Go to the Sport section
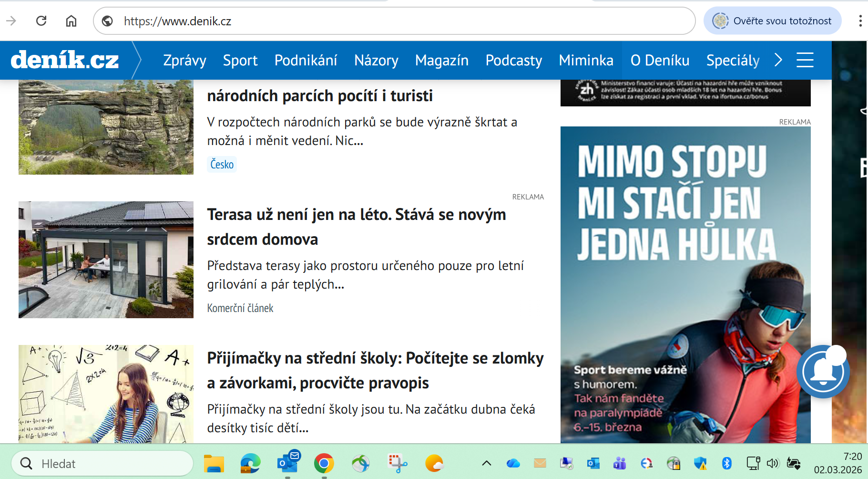868x479 pixels. pyautogui.click(x=240, y=61)
